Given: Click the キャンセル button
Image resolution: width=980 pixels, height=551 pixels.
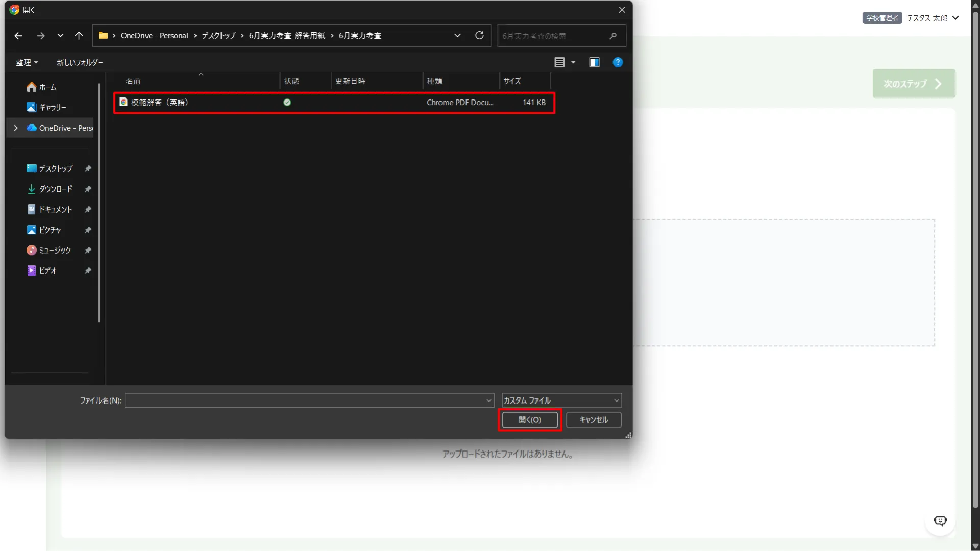Looking at the screenshot, I should point(594,420).
